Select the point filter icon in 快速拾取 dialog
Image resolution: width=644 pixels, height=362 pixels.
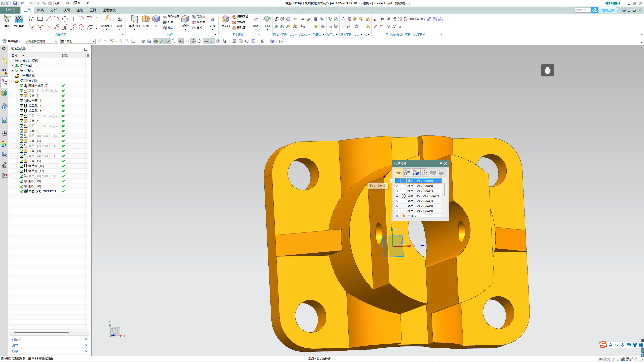pos(399,172)
